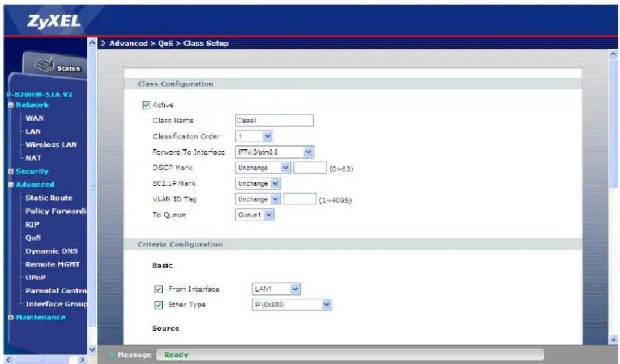Uncheck the Ether Type checkbox
The image size is (620, 364).
click(158, 305)
